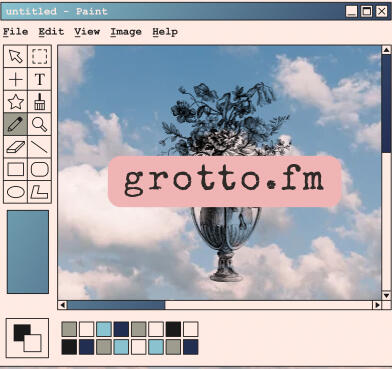Click the 'untitled - Paint' title text

[57, 11]
